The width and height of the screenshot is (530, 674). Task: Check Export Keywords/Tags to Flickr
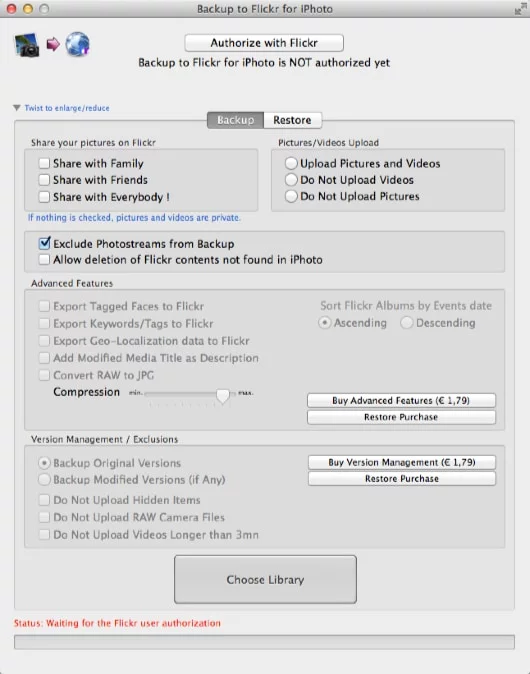click(x=44, y=323)
